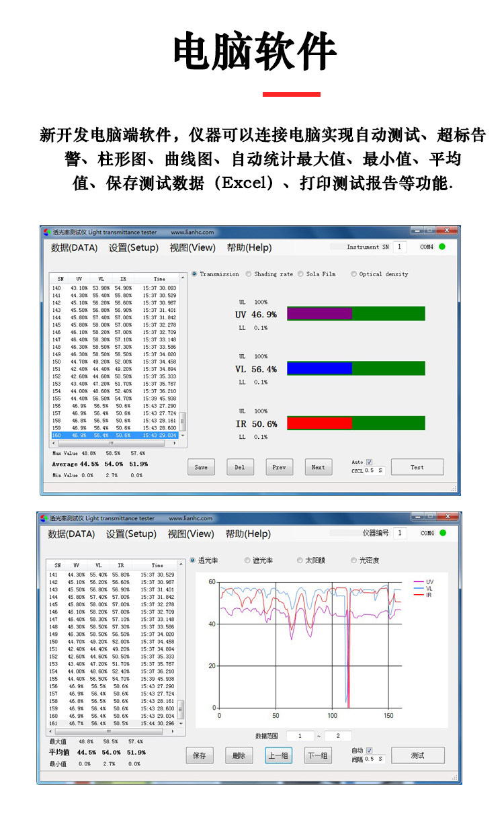The height and width of the screenshot is (828, 504).
Task: Click the lower table's scroll-down arrow
Action: point(180,723)
